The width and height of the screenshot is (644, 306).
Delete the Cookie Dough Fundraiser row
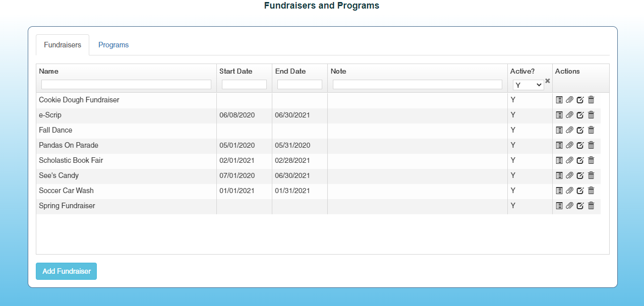(x=591, y=100)
